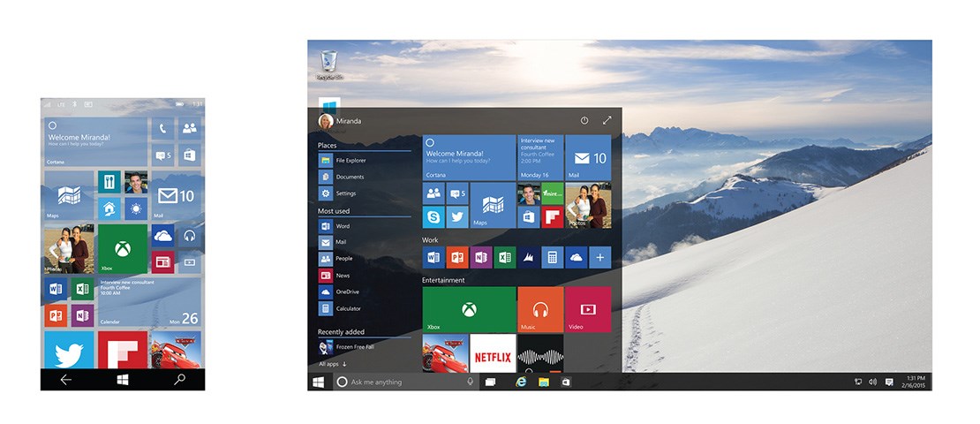Open the Phone dialer tile on the phone
Screen dimensions: 980x424
[162, 129]
